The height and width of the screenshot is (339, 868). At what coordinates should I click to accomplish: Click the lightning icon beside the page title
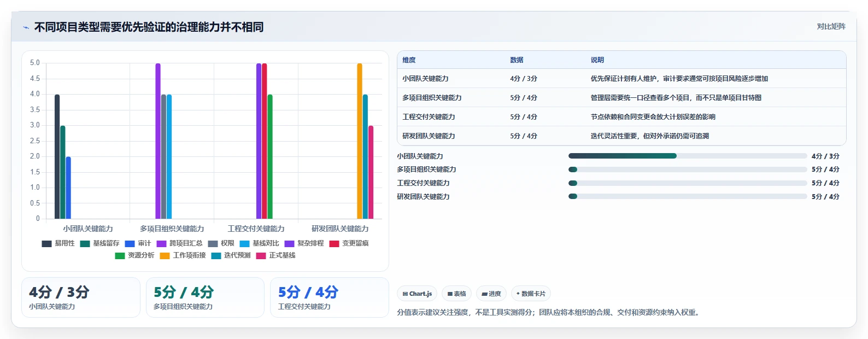(x=26, y=27)
